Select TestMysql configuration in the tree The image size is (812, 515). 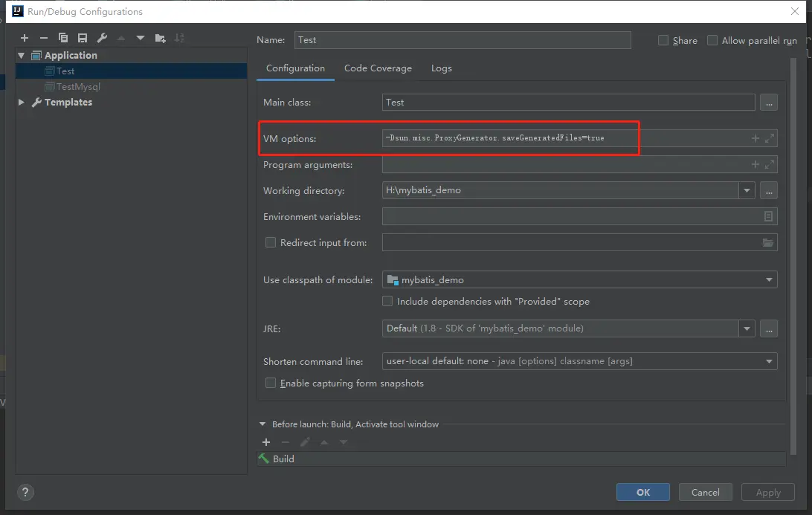pos(78,87)
